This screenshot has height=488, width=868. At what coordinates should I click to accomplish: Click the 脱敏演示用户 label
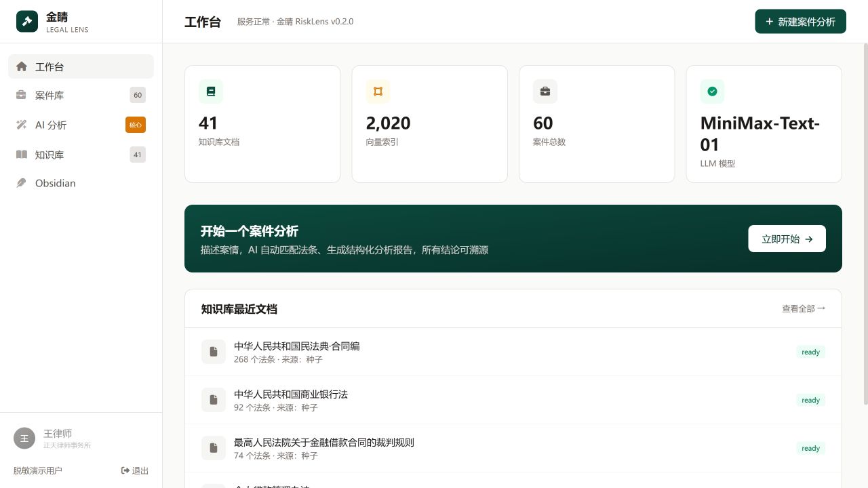click(37, 470)
